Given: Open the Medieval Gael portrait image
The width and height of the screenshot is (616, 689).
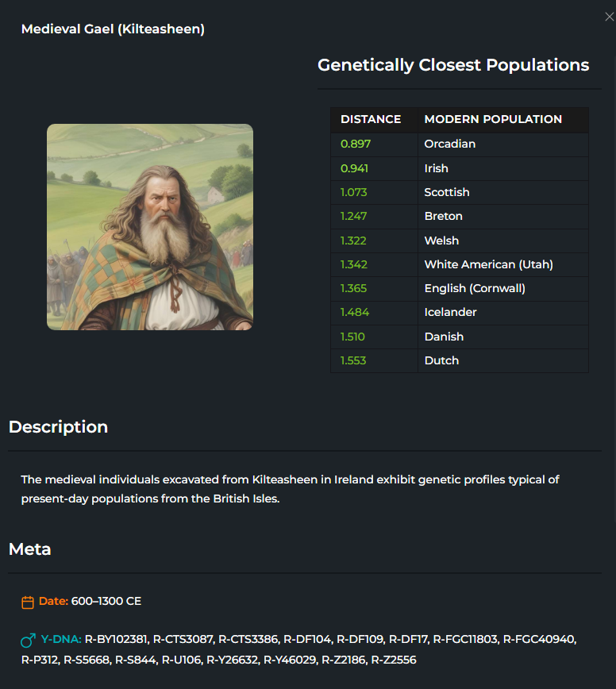Looking at the screenshot, I should [150, 227].
